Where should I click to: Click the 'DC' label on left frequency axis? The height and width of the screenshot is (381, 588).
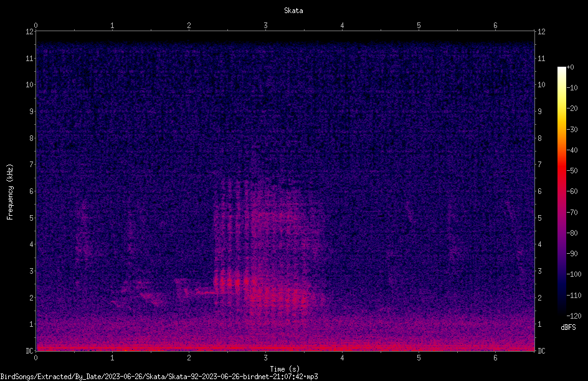click(x=30, y=350)
